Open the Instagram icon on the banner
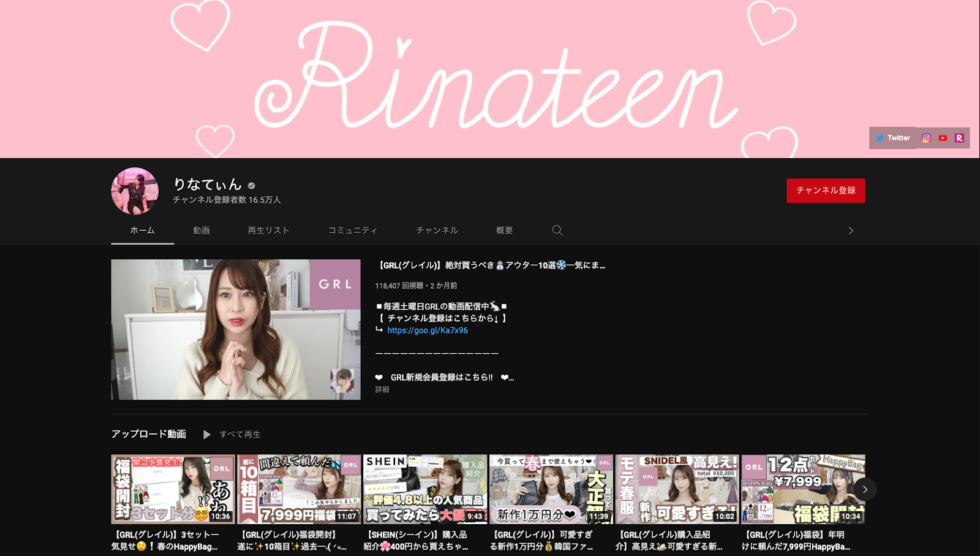The image size is (980, 556). pyautogui.click(x=926, y=138)
